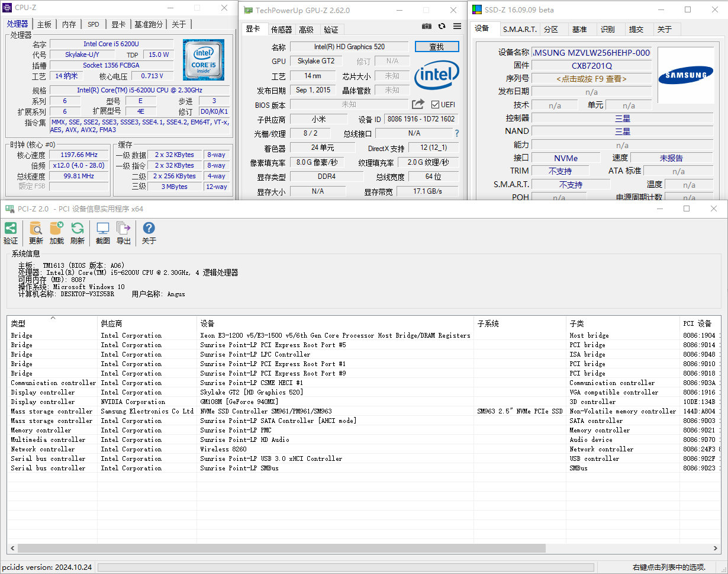Screen dimensions: 728x574
Task: Select the Wireless 8260 device row
Action: 363,449
